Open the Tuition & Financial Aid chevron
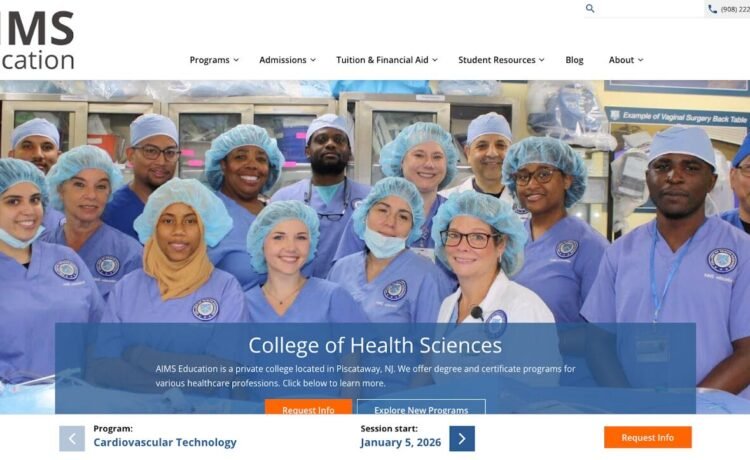The height and width of the screenshot is (460, 750). pos(435,60)
